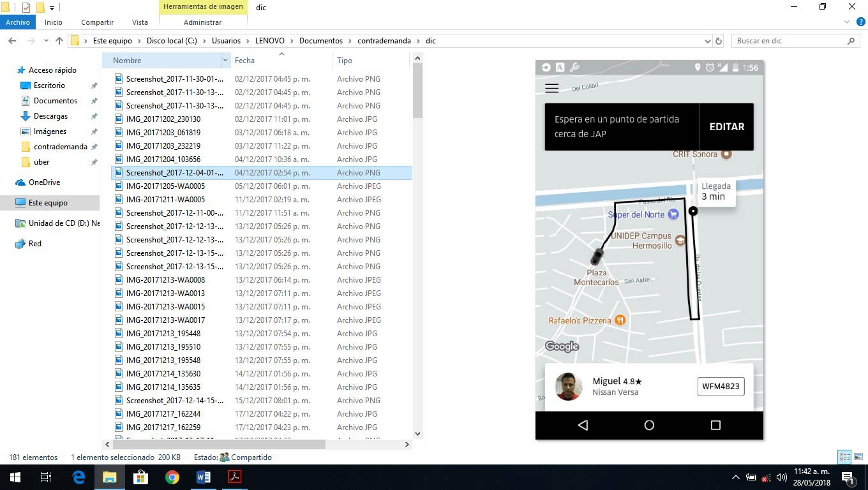Open Microsoft Edge from the taskbar

point(79,477)
